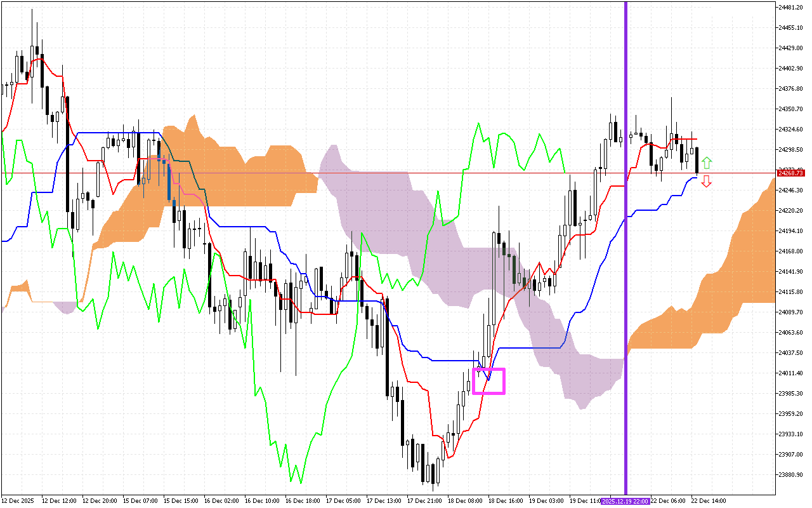Click the 12 Dec 2025 time label
This screenshot has width=812, height=508.
tap(18, 501)
